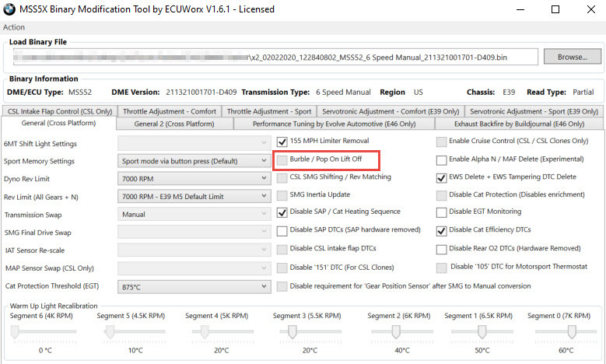Screen dimensions: 606x364
Task: Open the Action menu
Action: pyautogui.click(x=15, y=27)
